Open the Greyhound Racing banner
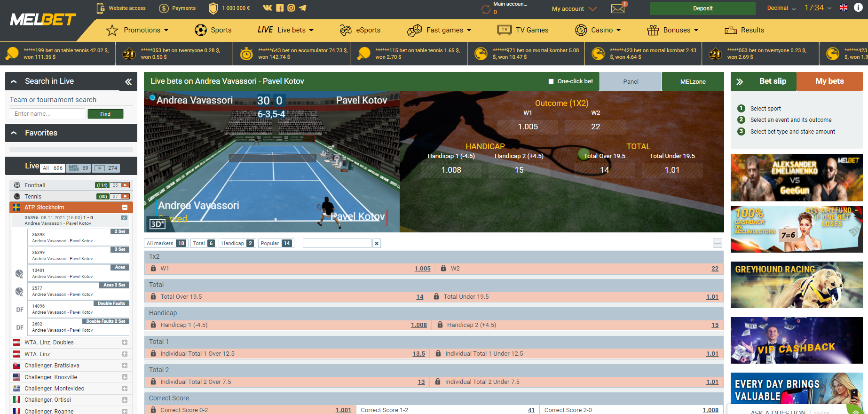Viewport: 868px width, 414px height. coord(797,285)
